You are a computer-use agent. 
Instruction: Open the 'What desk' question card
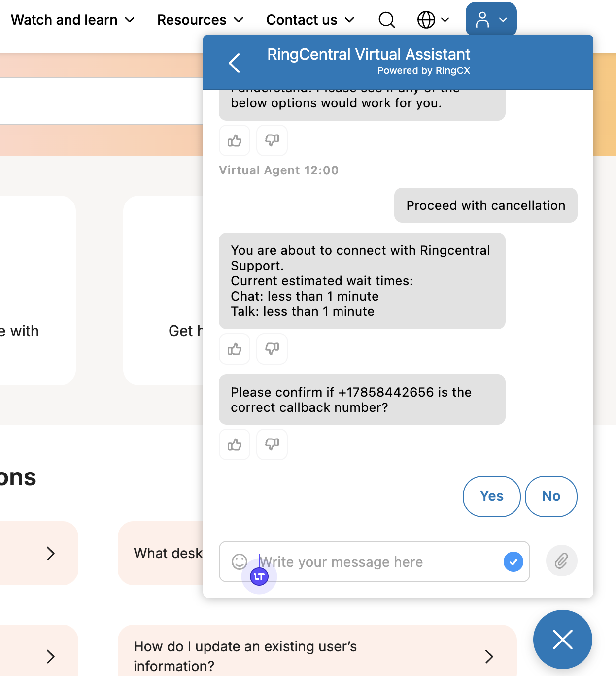161,553
